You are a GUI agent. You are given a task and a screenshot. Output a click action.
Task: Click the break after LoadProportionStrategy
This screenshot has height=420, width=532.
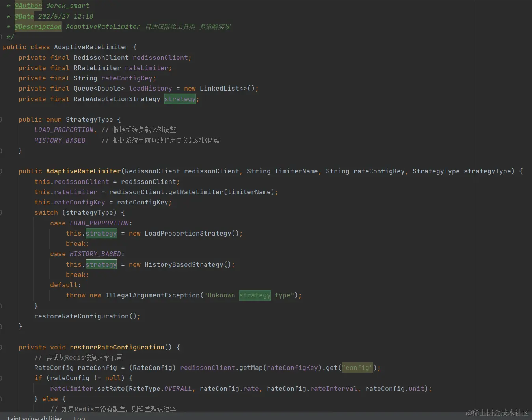pyautogui.click(x=76, y=244)
